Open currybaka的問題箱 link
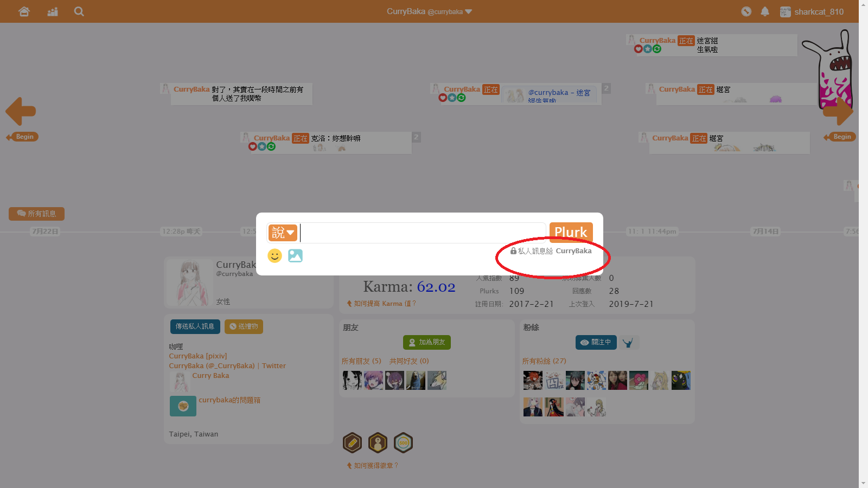Viewport: 868px width, 488px height. (229, 400)
